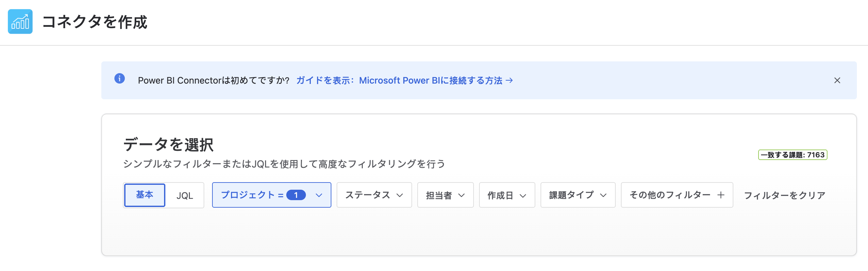The width and height of the screenshot is (868, 271).
Task: Click the blue info circle icon in the banner
Action: coord(120,78)
